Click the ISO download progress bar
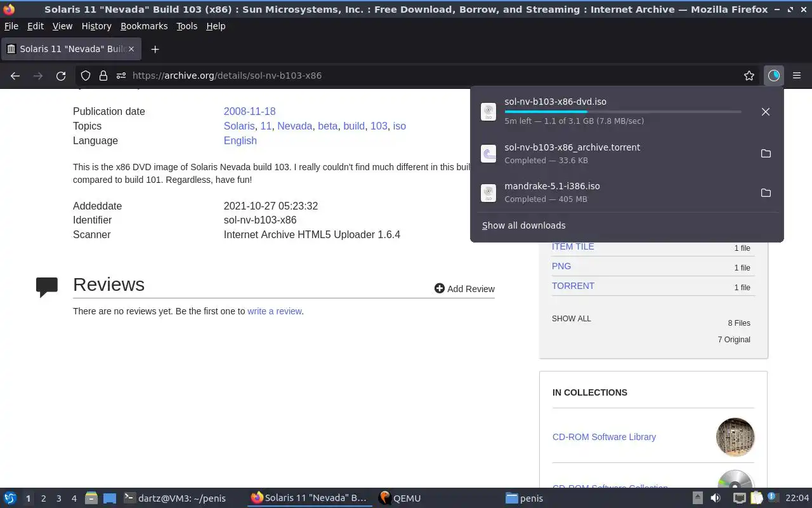 [x=623, y=112]
